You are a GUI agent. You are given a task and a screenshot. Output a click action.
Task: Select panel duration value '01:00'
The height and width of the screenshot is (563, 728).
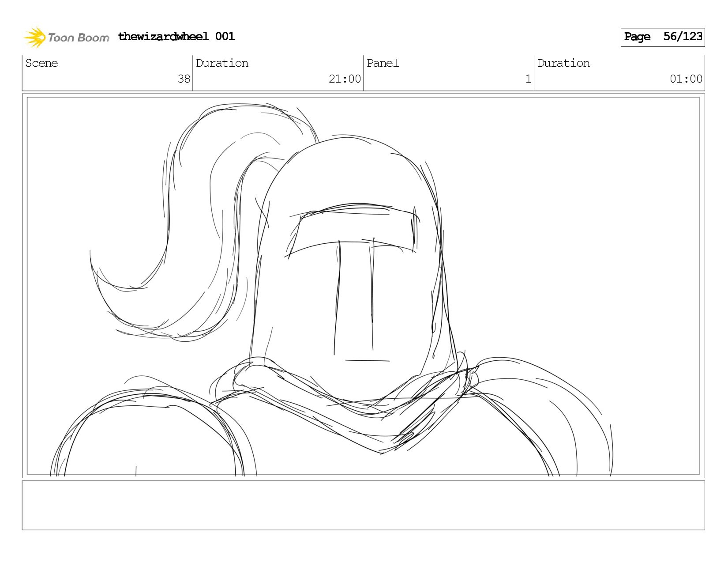[686, 79]
